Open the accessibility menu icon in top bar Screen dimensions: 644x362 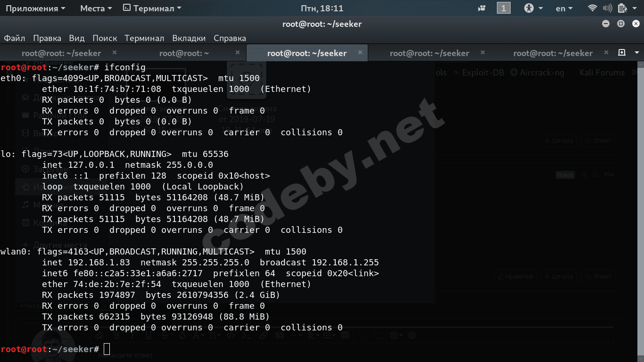click(529, 8)
